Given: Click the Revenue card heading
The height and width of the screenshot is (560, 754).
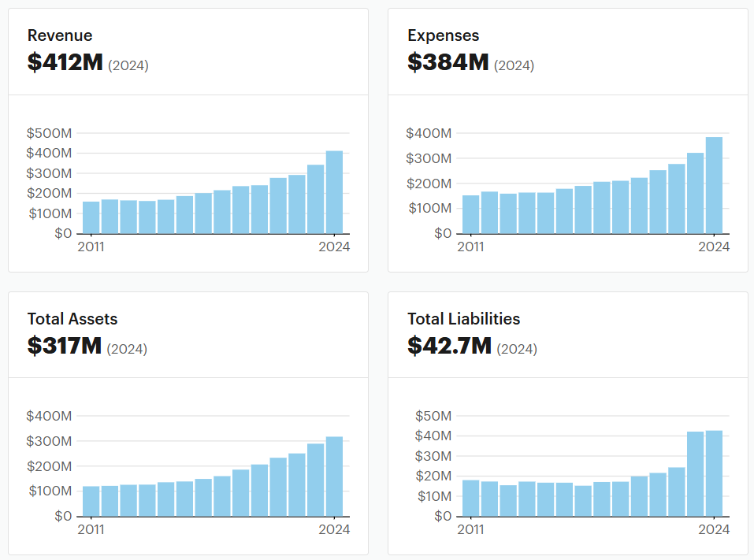Looking at the screenshot, I should point(60,35).
